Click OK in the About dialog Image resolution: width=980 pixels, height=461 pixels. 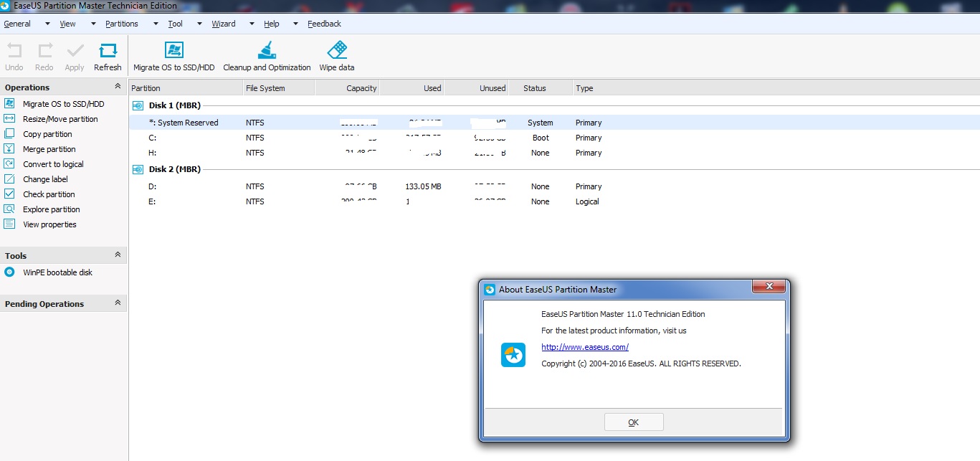coord(634,422)
